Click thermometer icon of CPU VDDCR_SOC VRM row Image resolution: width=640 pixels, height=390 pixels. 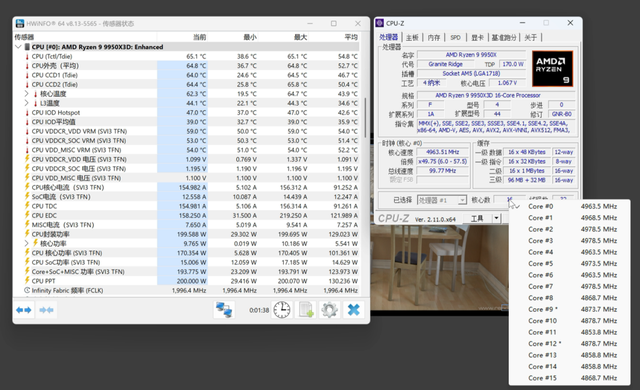[27, 140]
